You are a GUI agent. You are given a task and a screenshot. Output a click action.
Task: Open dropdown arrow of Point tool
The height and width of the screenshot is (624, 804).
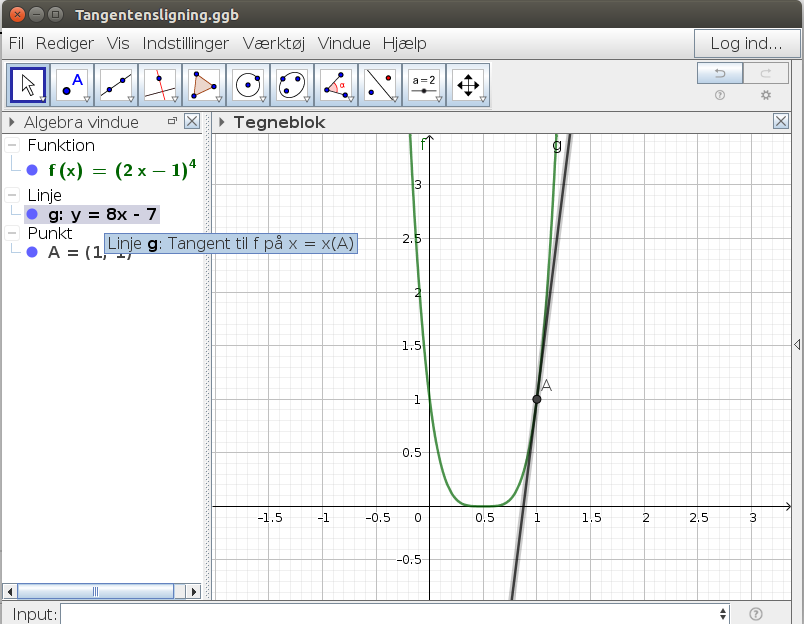pyautogui.click(x=87, y=99)
